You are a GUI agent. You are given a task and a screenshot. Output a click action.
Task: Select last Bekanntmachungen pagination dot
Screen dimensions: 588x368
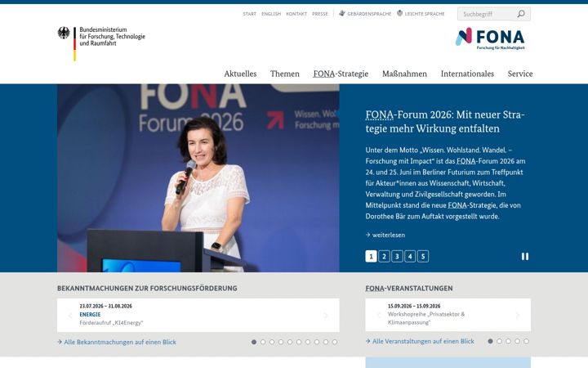335,342
